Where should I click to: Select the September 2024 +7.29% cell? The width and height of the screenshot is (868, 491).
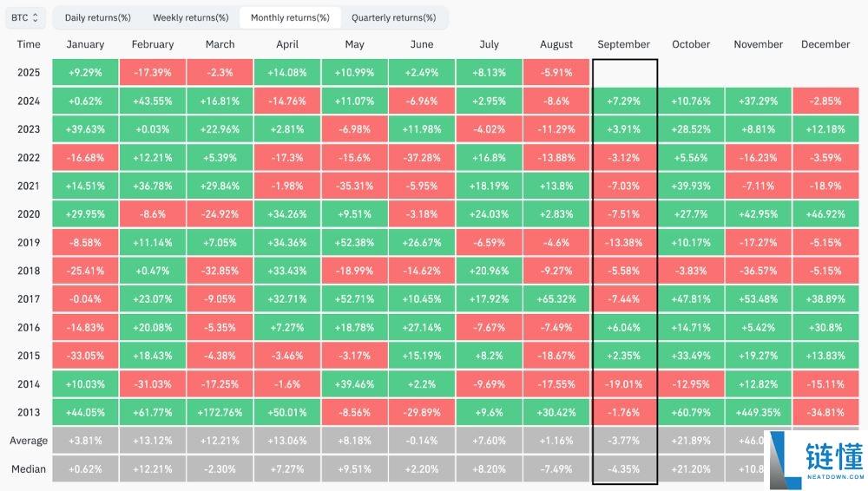tap(624, 101)
